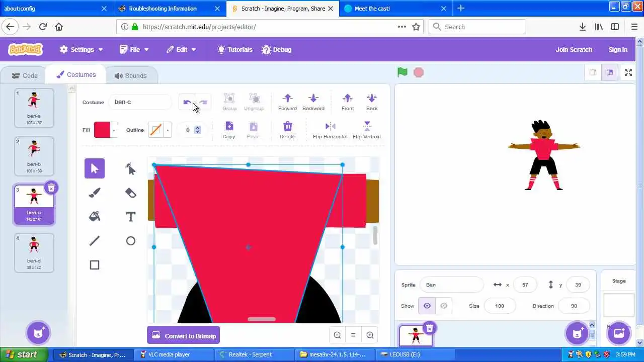The image size is (644, 362).
Task: Switch to the Code tab
Action: (x=25, y=75)
